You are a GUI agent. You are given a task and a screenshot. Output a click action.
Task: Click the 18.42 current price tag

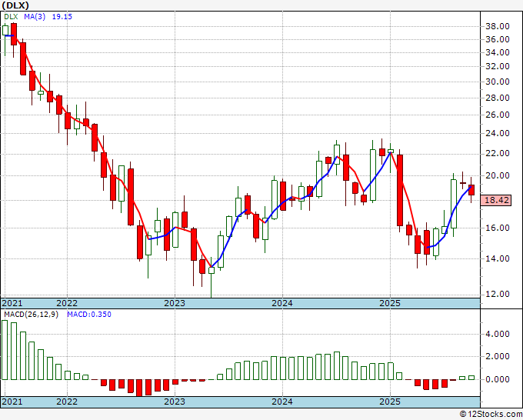(x=497, y=201)
